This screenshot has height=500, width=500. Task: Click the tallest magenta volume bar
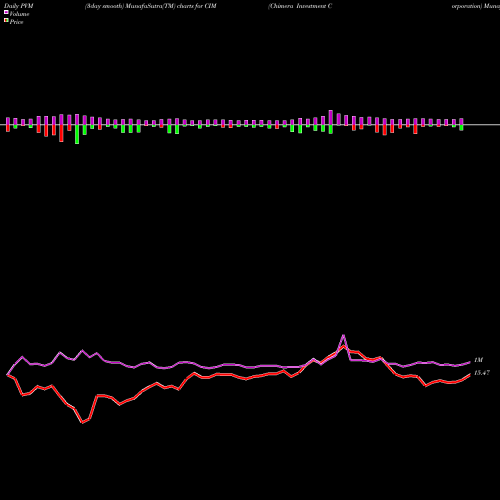click(x=331, y=118)
